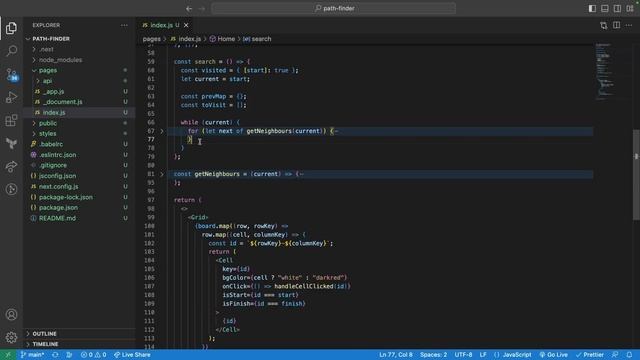Collapse the pages folder

(x=48, y=70)
